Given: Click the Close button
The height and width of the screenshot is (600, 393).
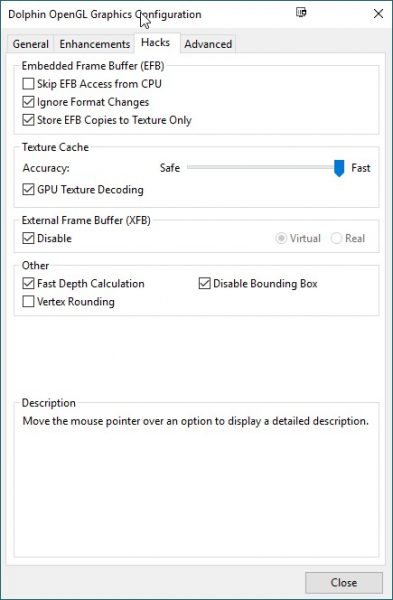Looking at the screenshot, I should pos(344,582).
